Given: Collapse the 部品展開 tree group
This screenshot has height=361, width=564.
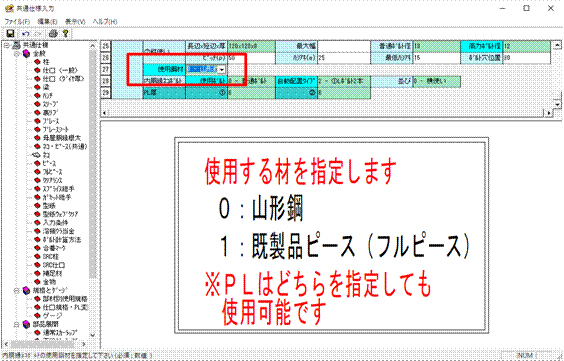Looking at the screenshot, I should pos(17,324).
